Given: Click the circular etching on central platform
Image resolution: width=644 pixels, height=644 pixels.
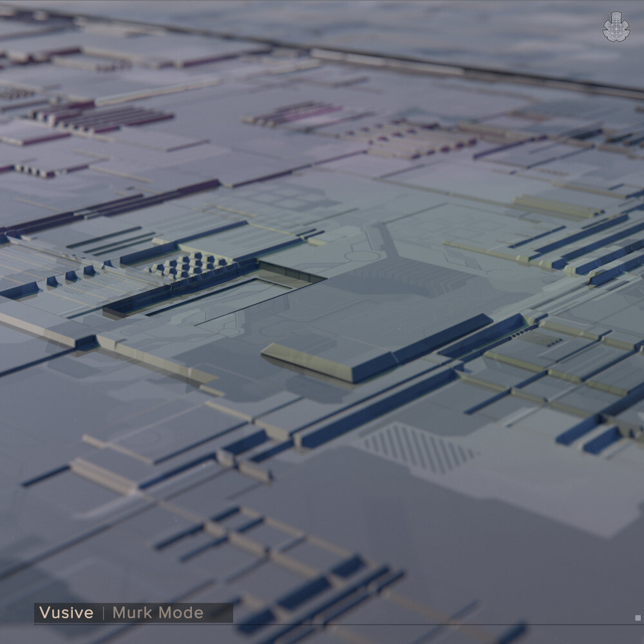Looking at the screenshot, I should click(362, 256).
